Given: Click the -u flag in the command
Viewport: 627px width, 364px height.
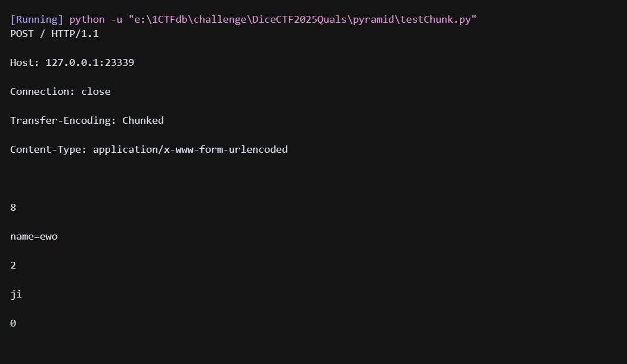Looking at the screenshot, I should [117, 19].
